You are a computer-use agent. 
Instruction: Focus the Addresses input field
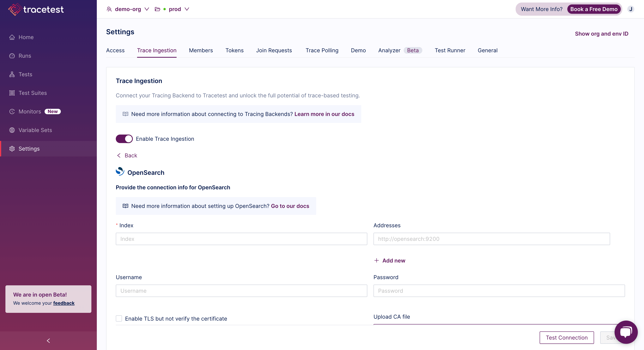[491, 239]
